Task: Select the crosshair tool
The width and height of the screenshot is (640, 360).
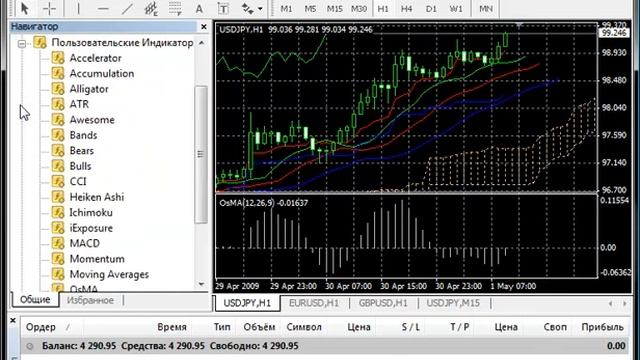Action: [49, 8]
